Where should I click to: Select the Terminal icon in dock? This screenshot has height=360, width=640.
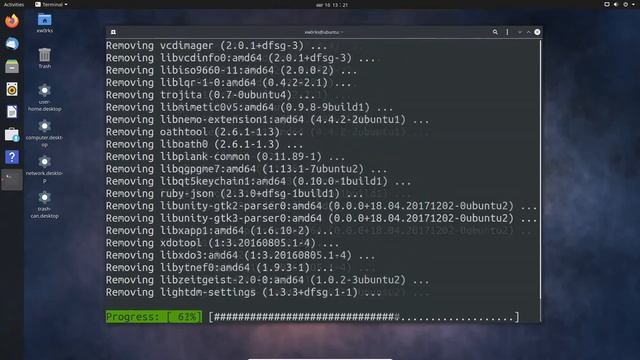12,180
